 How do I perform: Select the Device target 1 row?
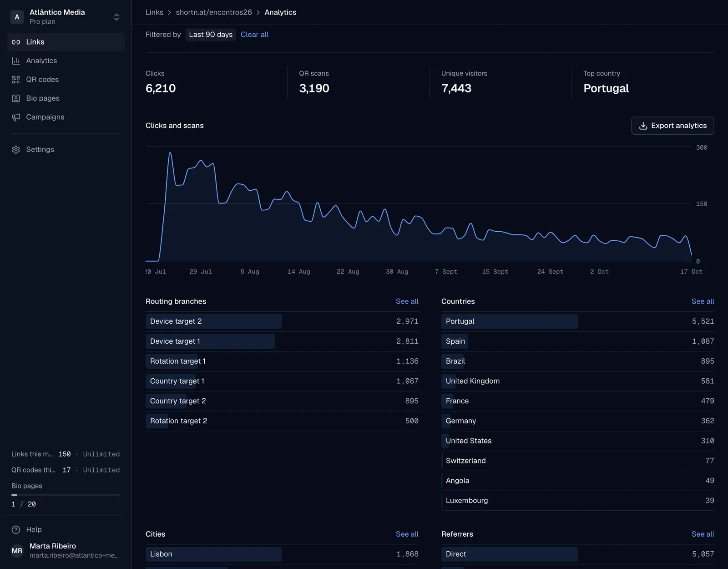coord(282,341)
